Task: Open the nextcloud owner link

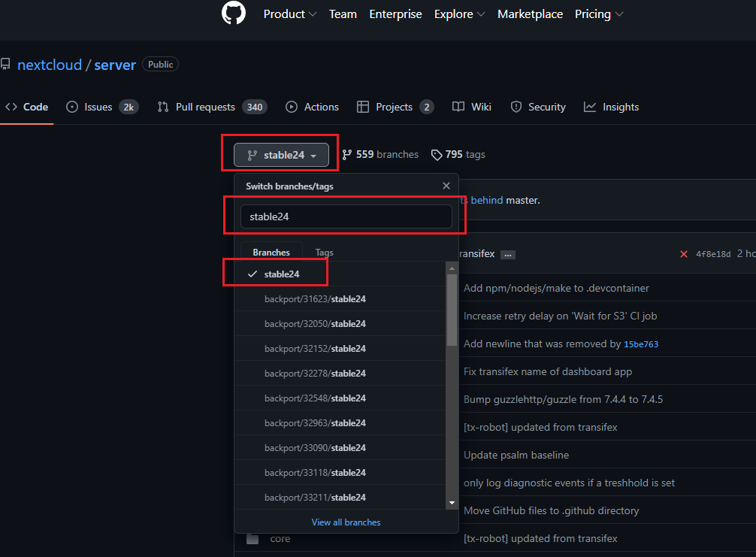Action: pos(50,65)
